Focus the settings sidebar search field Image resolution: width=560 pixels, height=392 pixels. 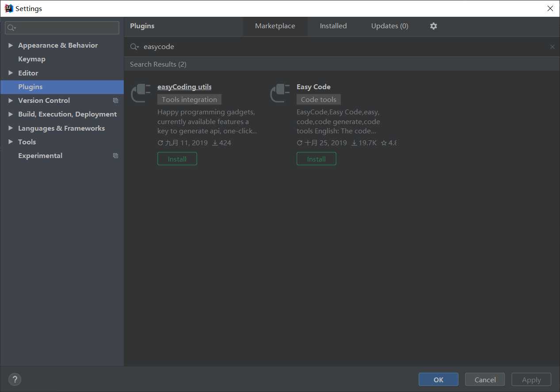[x=62, y=28]
